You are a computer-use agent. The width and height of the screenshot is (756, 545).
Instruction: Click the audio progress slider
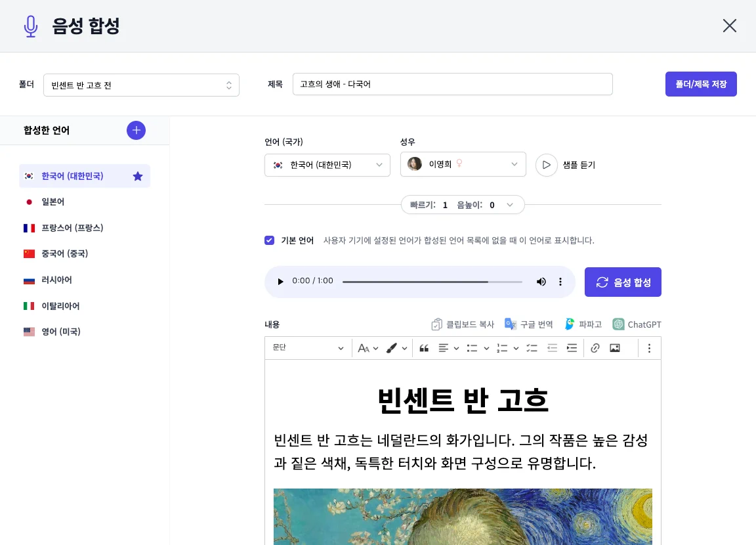pos(432,282)
